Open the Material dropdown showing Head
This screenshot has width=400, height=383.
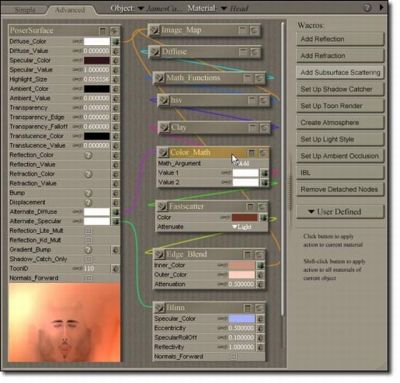(224, 8)
